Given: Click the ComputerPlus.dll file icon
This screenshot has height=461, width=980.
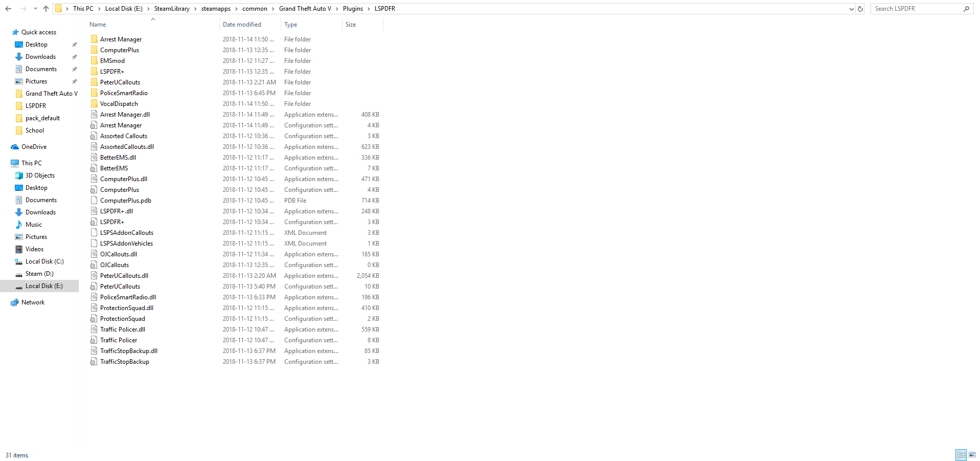Looking at the screenshot, I should point(94,179).
